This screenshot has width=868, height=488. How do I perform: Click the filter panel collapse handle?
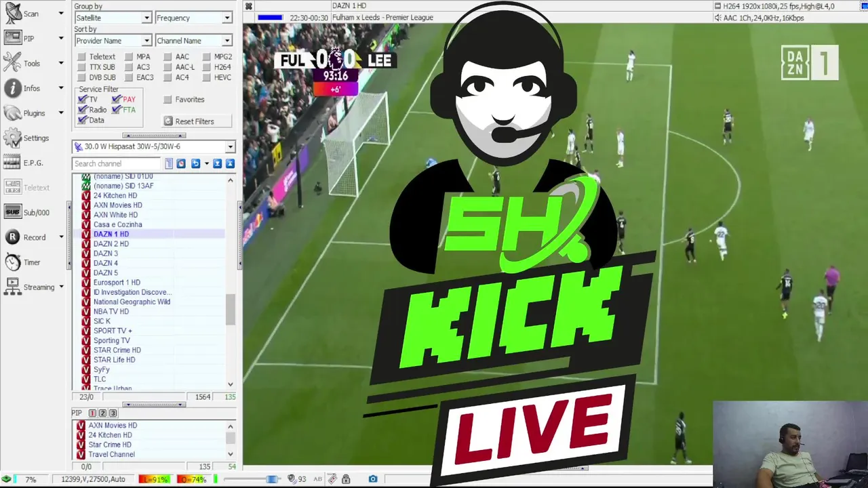pyautogui.click(x=154, y=136)
